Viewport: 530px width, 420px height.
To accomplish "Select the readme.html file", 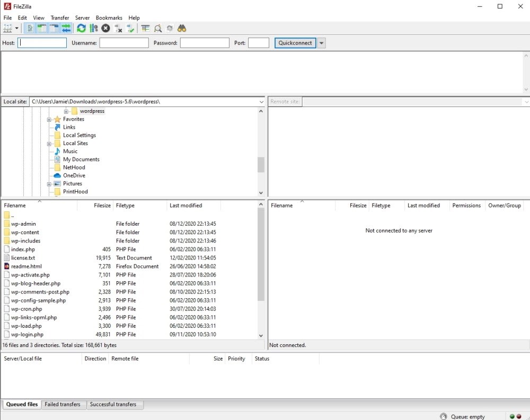I will click(26, 266).
